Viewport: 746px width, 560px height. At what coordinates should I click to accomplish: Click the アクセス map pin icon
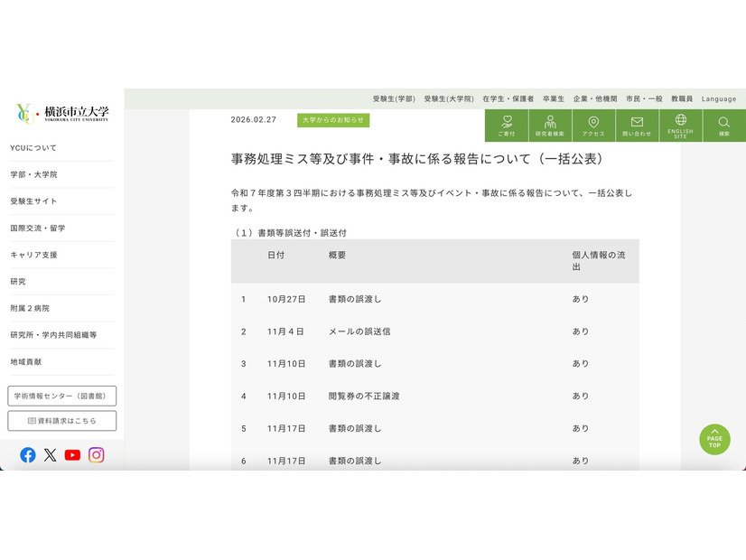point(593,124)
